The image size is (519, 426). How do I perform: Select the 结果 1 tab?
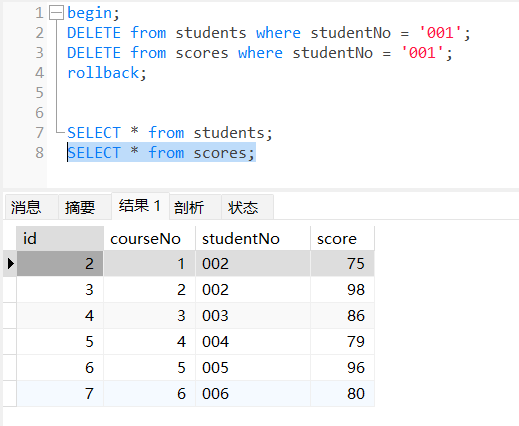tap(140, 206)
